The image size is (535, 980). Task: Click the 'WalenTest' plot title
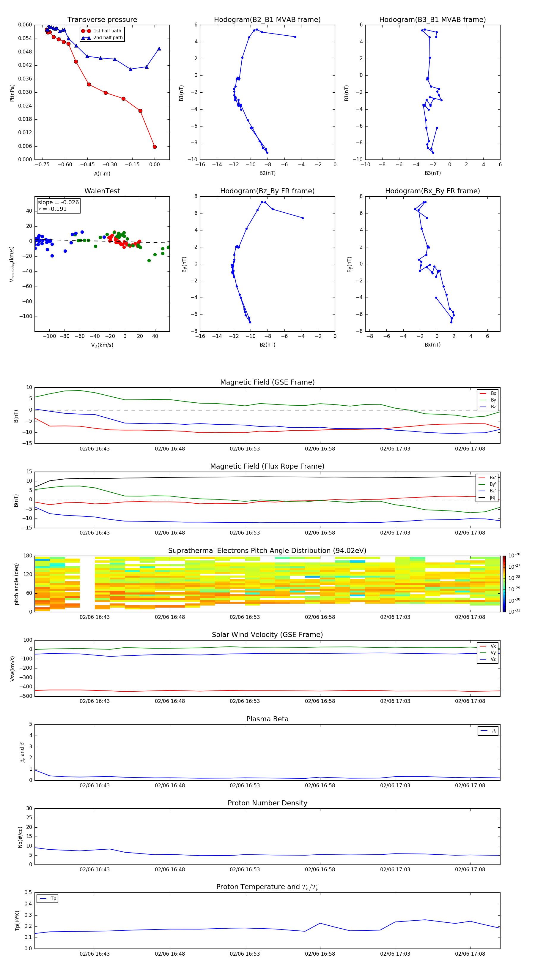point(102,191)
